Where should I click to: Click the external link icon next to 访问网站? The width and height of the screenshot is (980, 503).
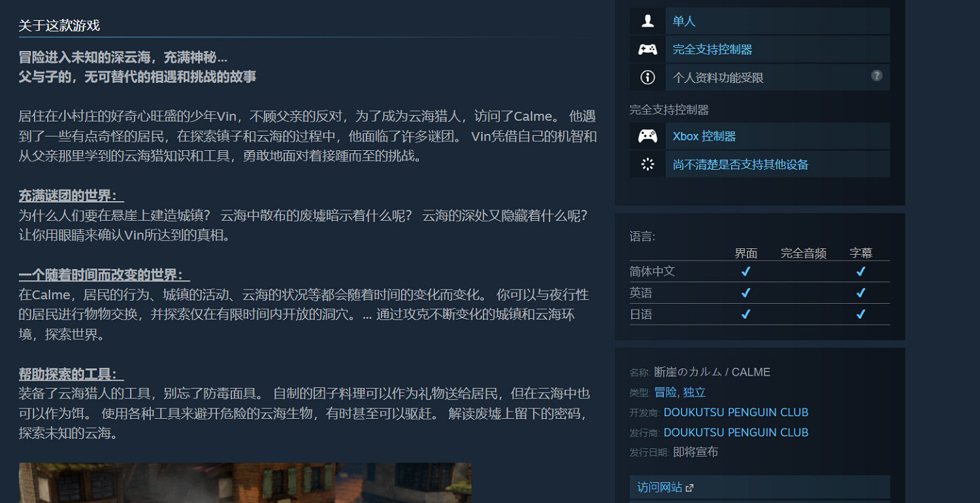(x=690, y=487)
